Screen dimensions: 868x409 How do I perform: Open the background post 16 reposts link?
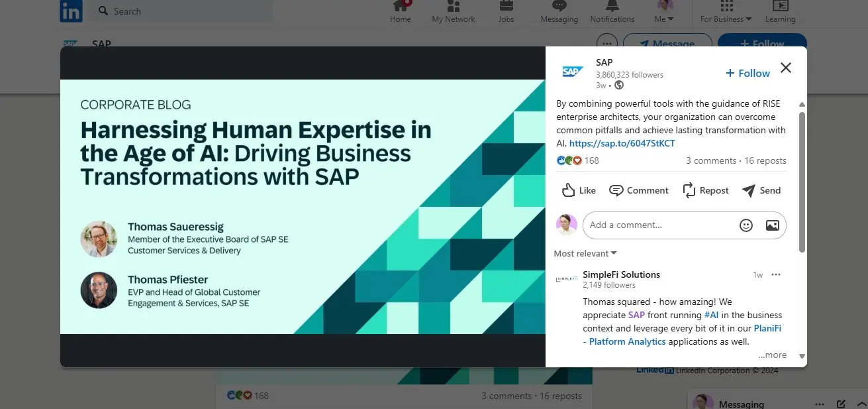[561, 396]
